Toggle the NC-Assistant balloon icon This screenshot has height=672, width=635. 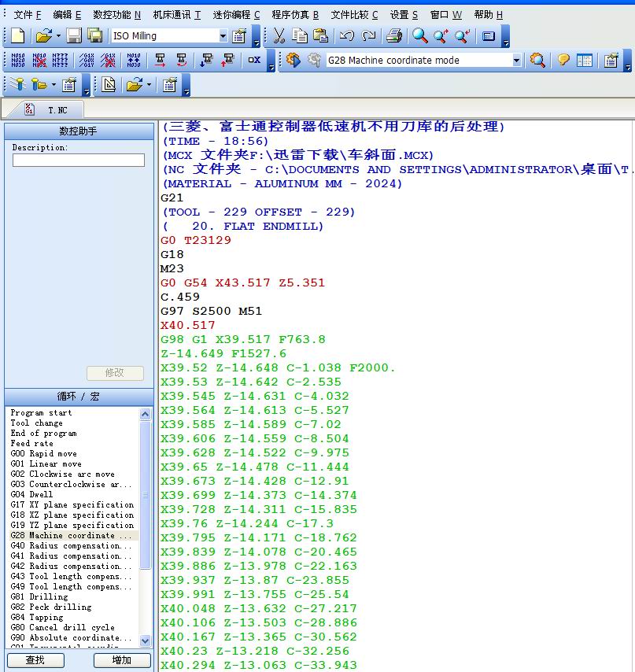click(563, 61)
